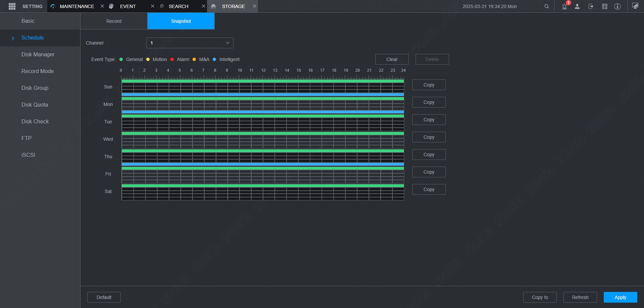644x308 pixels.
Task: Click the green General bar on Sun
Action: (263, 81)
